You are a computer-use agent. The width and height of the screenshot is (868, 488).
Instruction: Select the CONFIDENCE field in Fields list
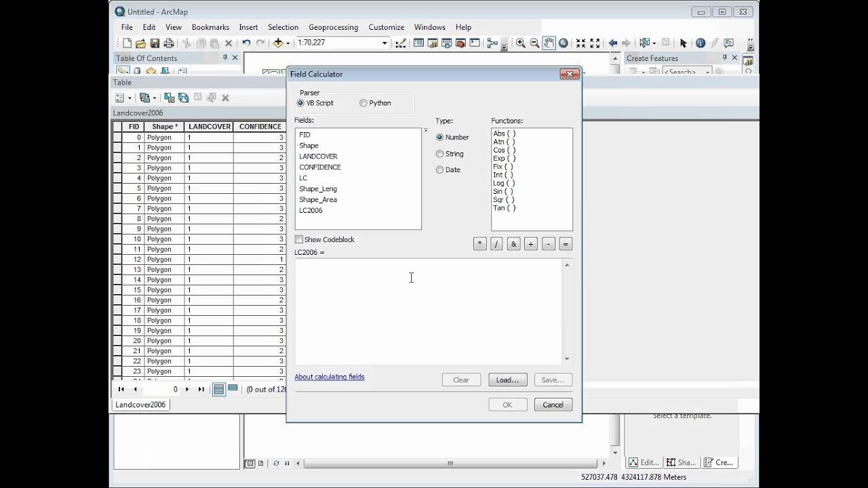click(x=320, y=167)
